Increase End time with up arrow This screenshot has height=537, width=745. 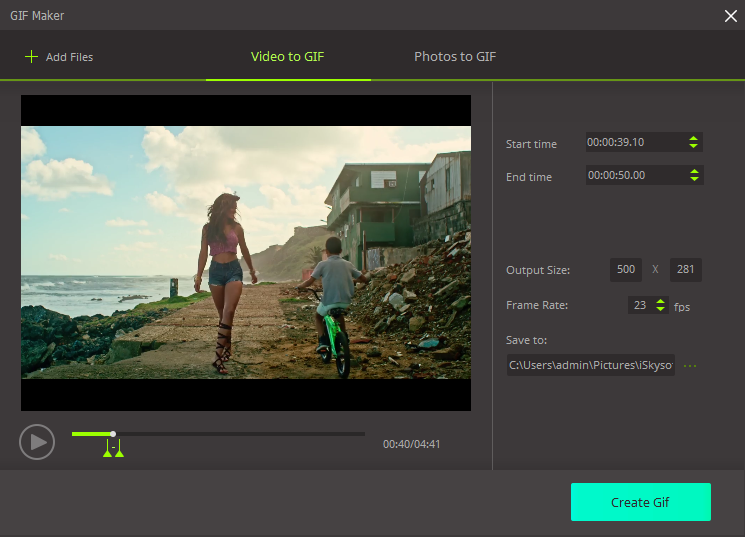pos(694,171)
